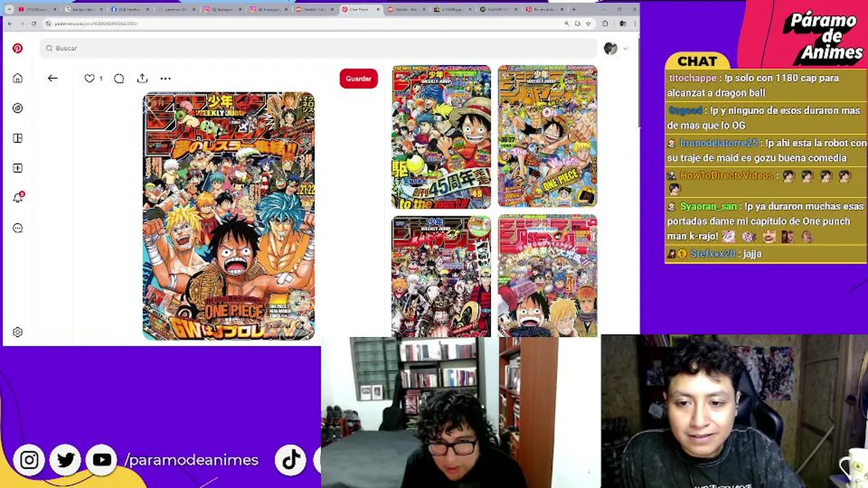This screenshot has height=488, width=868.
Task: Open the messages speech bubble in sidebar
Action: pyautogui.click(x=18, y=228)
